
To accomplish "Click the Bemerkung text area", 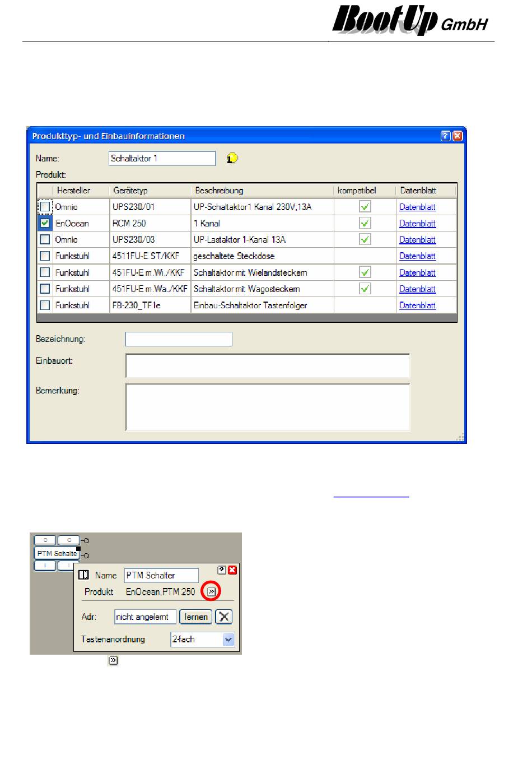I will [x=268, y=407].
